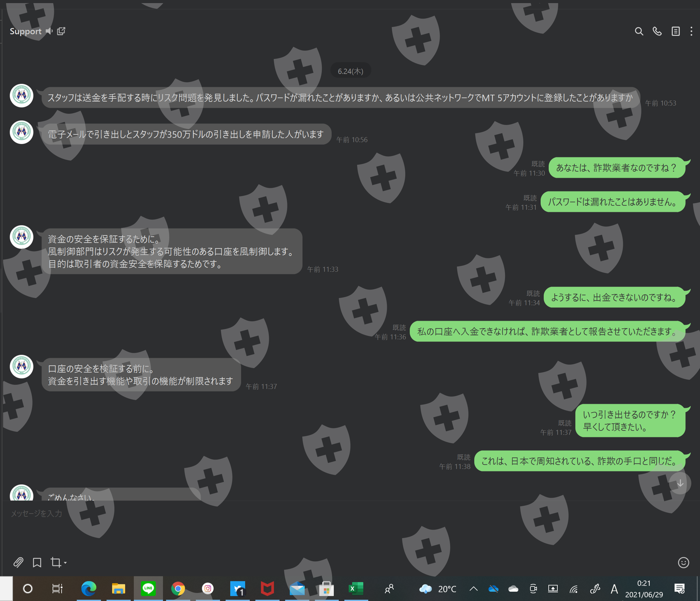Open Windows notification center
Image resolution: width=700 pixels, height=601 pixels.
[x=679, y=589]
